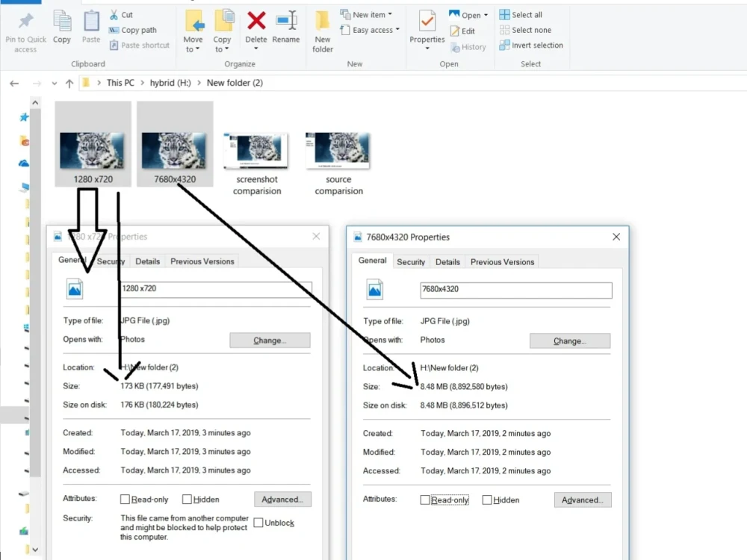Enable the Hidden attribute for 7680x4320
747x560 pixels.
(x=486, y=500)
